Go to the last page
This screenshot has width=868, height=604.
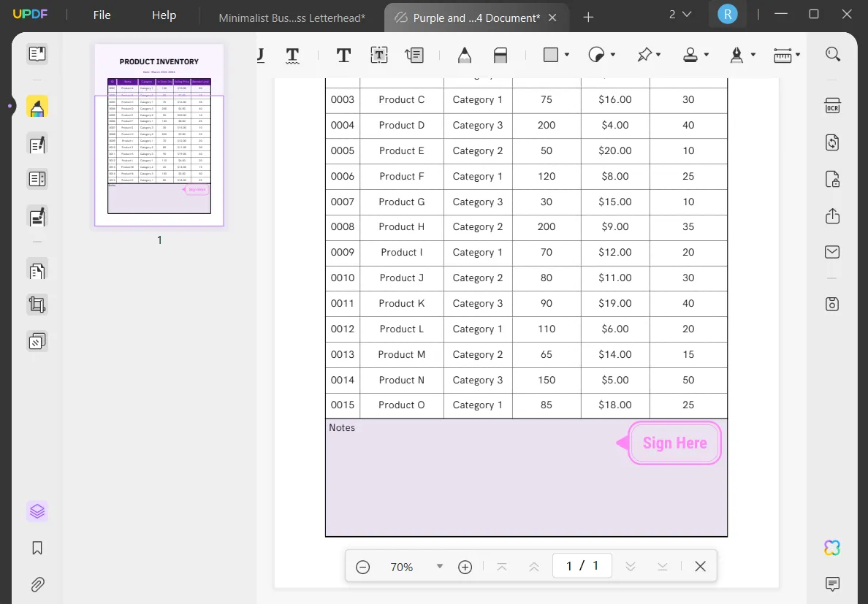click(662, 567)
